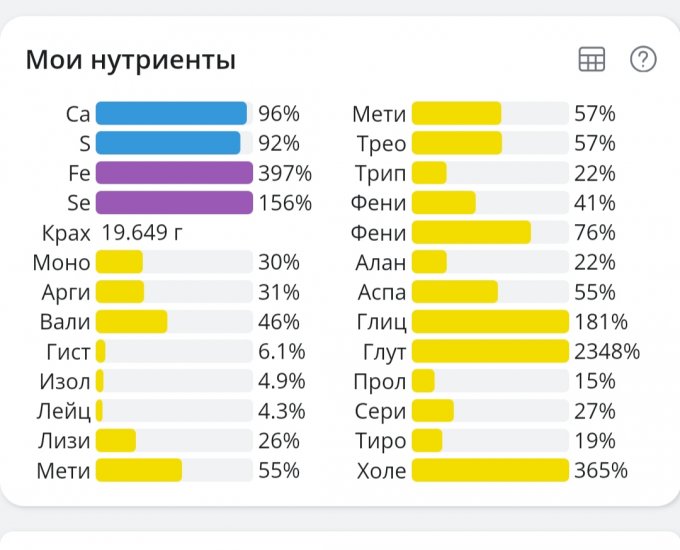Select the Трип 22% progress bar
Viewport: 680px width, 550px height.
490,173
